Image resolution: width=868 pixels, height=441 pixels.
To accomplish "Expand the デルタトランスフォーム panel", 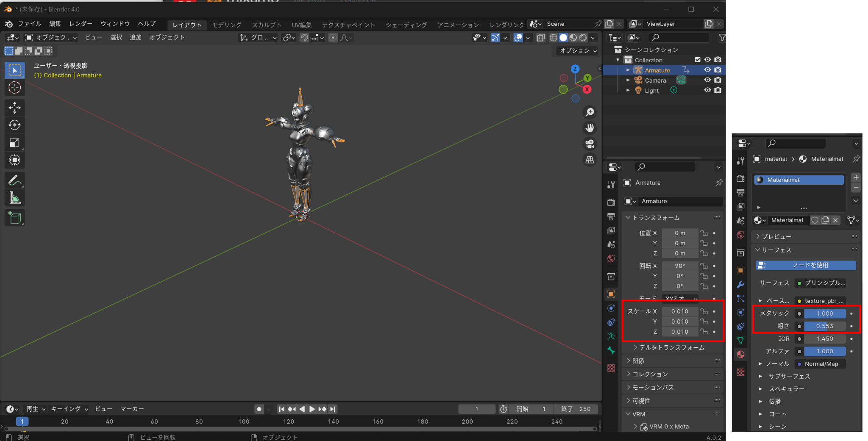I will point(671,348).
